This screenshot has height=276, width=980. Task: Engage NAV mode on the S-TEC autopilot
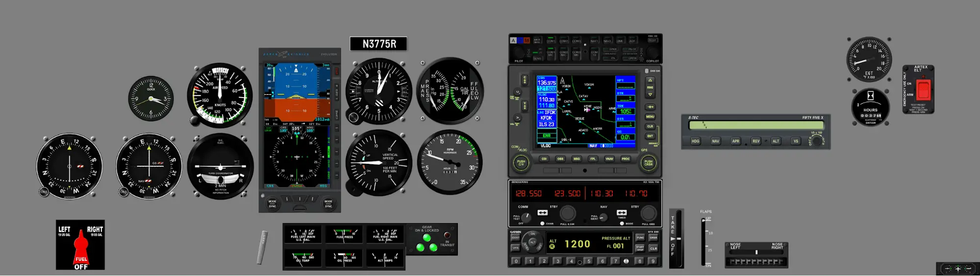tap(715, 141)
